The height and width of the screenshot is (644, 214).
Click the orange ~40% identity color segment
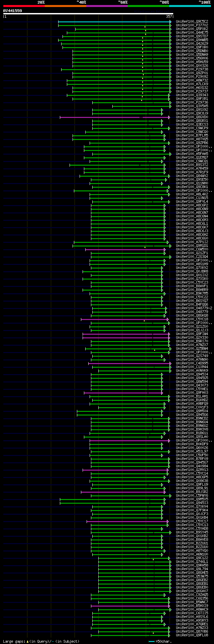65,6
